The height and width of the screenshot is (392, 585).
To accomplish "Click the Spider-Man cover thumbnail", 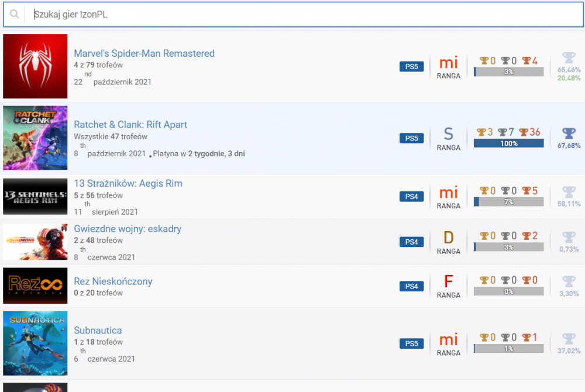I will (35, 66).
